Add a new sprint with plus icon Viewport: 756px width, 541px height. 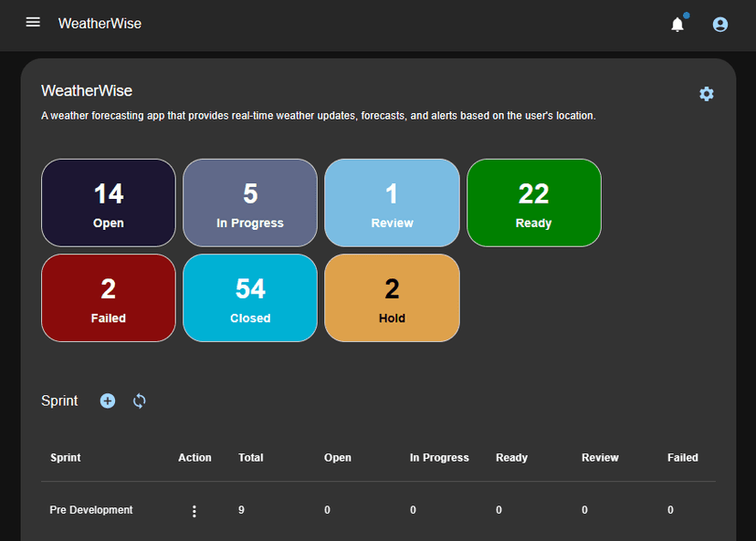108,401
